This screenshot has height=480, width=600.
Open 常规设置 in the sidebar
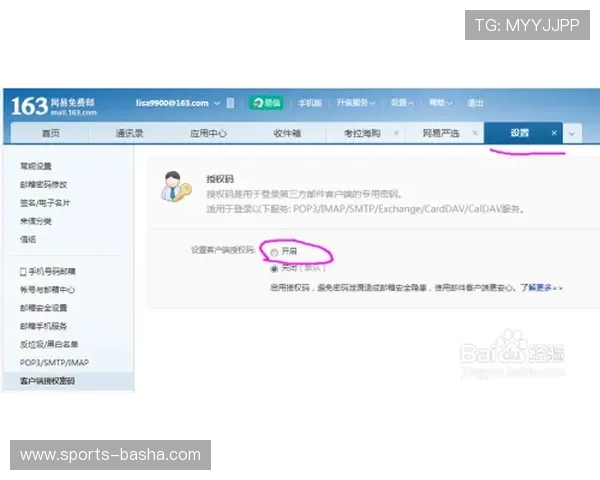point(36,166)
